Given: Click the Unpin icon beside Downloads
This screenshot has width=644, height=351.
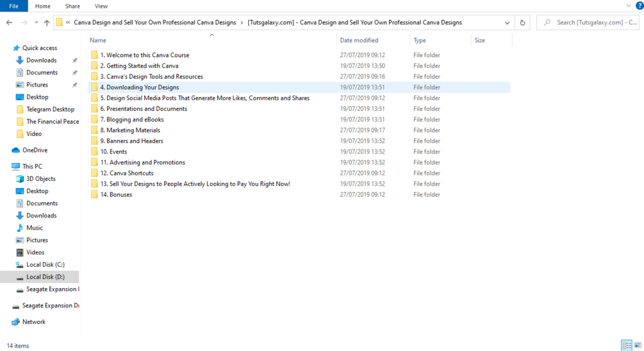Looking at the screenshot, I should pos(75,60).
